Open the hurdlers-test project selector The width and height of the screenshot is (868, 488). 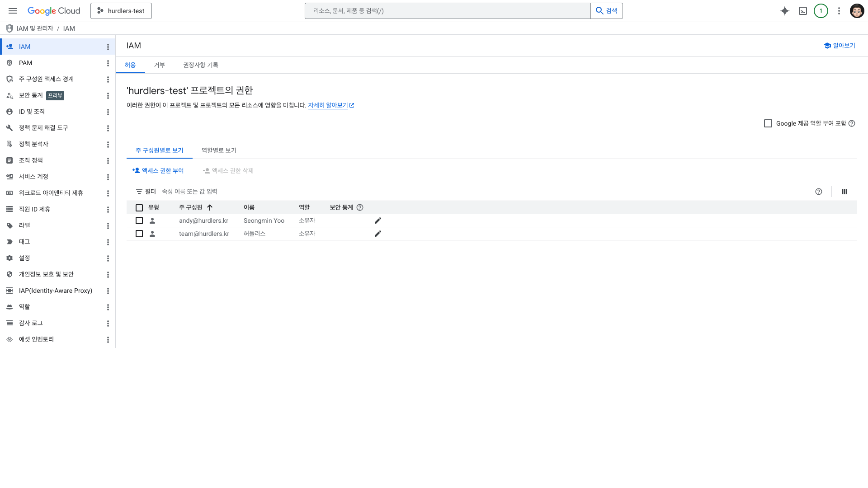click(121, 11)
